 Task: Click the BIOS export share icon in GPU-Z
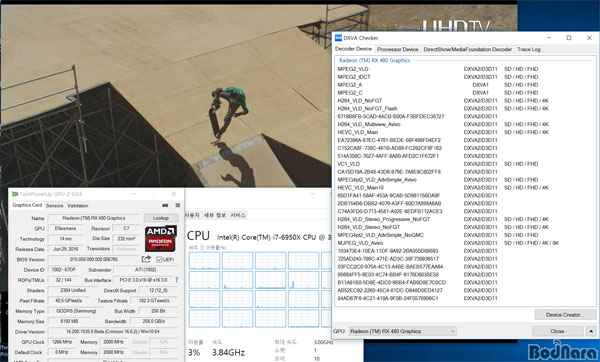point(146,259)
